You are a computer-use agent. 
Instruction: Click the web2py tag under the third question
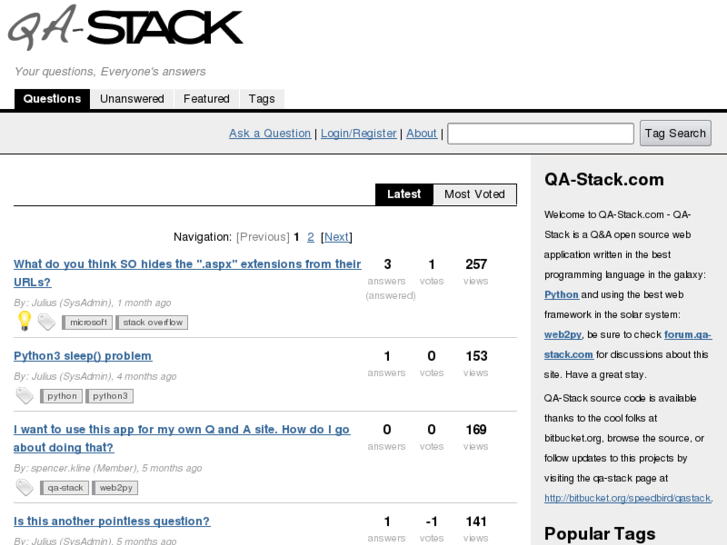(x=115, y=488)
